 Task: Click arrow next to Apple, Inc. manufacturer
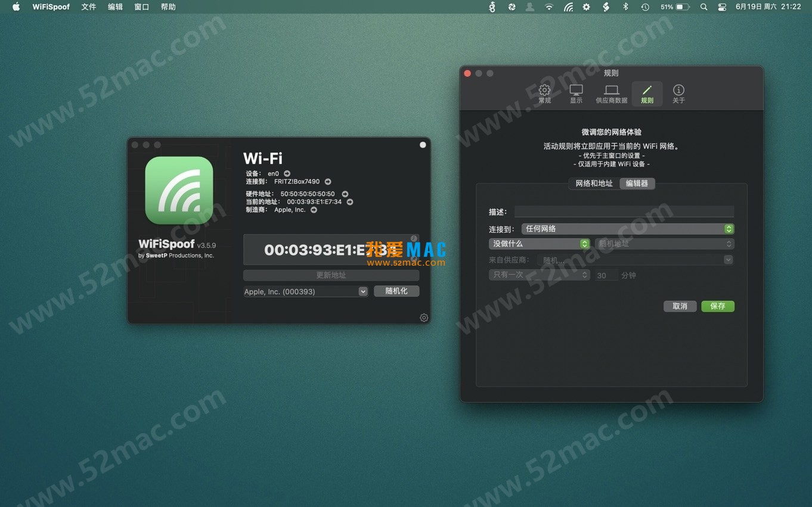[314, 210]
